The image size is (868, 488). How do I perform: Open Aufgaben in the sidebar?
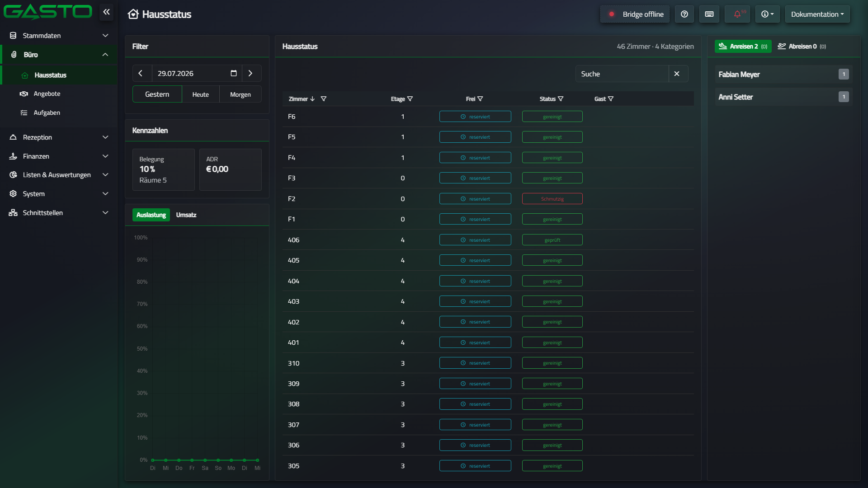click(x=59, y=113)
